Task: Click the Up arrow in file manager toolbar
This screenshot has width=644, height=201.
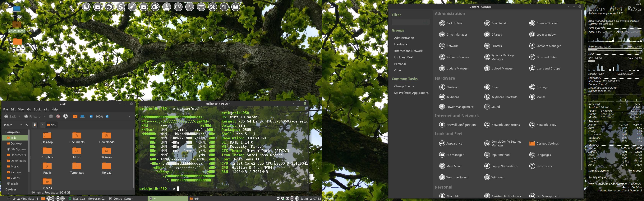Action: coord(51,116)
